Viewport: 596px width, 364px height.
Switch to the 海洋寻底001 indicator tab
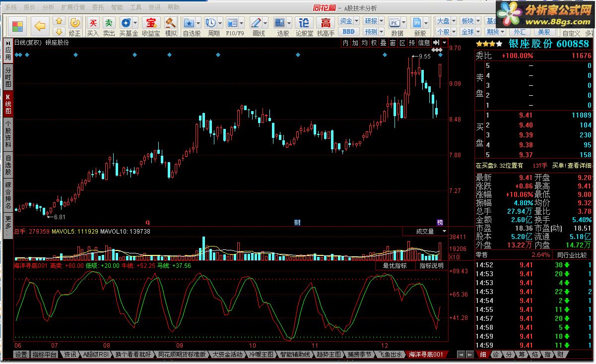[x=425, y=355]
